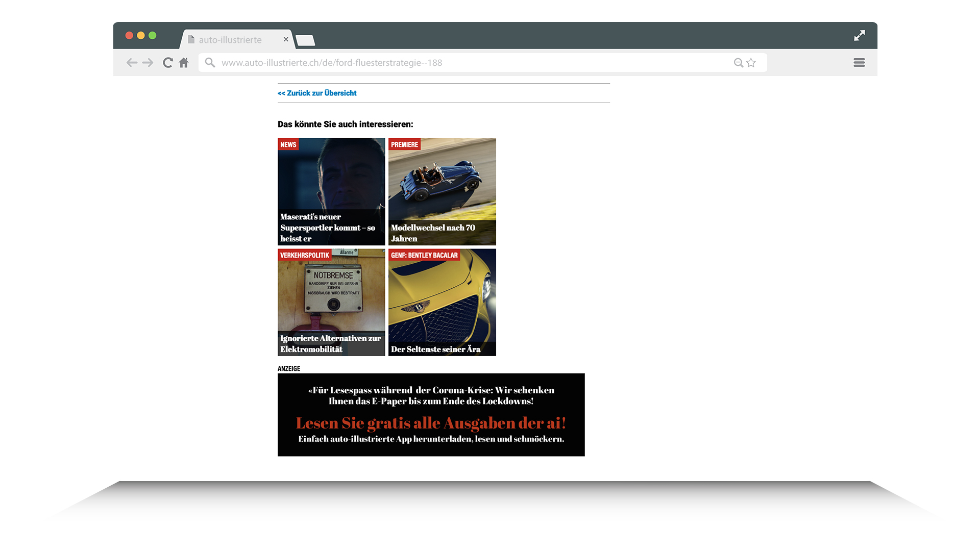980x551 pixels.
Task: Open the Zurück zur Übersicht link
Action: coord(317,93)
